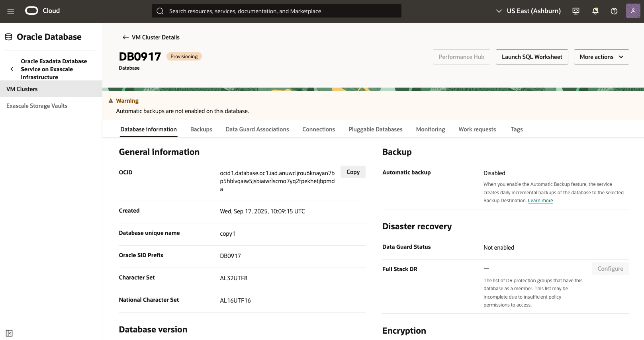Image resolution: width=644 pixels, height=340 pixels.
Task: Click the Created date 'Wed, Sep 17, 2025, 10:09:15 UTC'
Action: pyautogui.click(x=262, y=211)
